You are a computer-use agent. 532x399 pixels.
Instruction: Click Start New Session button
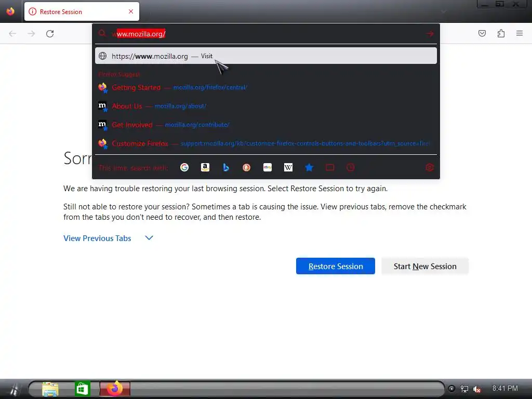point(425,267)
